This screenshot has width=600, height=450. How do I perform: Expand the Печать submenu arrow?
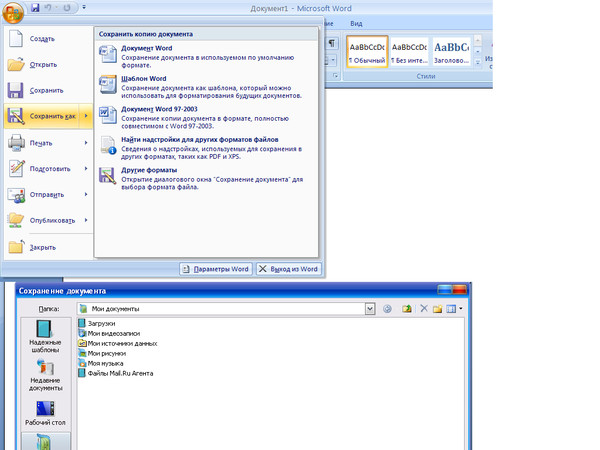click(x=86, y=143)
